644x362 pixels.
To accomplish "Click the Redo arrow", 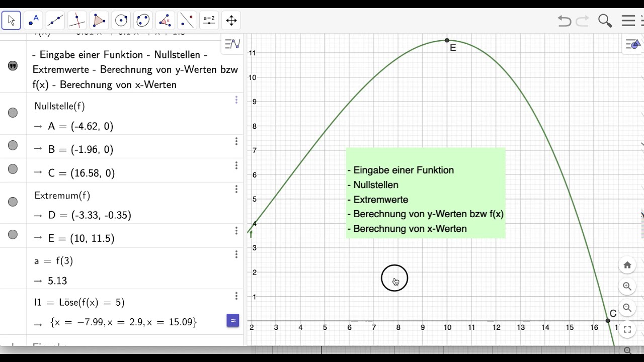I will 583,21.
